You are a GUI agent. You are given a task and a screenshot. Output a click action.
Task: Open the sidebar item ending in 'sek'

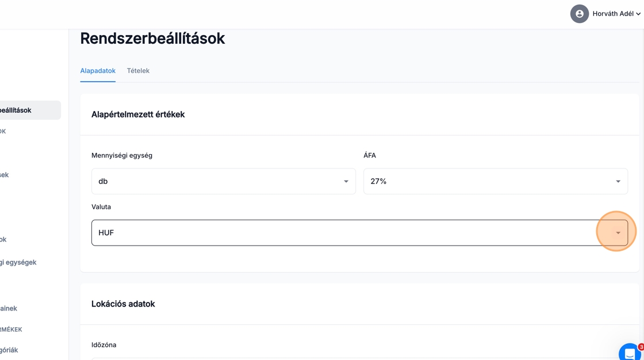pyautogui.click(x=5, y=175)
